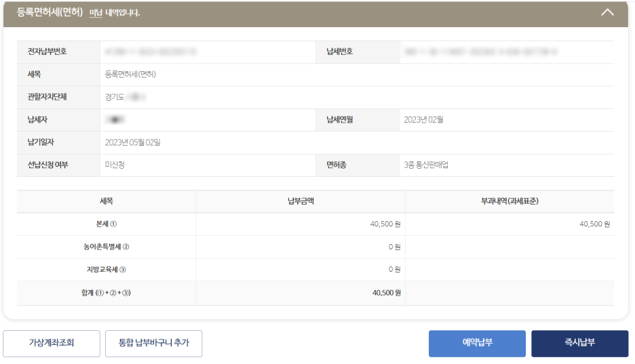Select the 면허종 label
The height and width of the screenshot is (364, 635).
tap(336, 165)
